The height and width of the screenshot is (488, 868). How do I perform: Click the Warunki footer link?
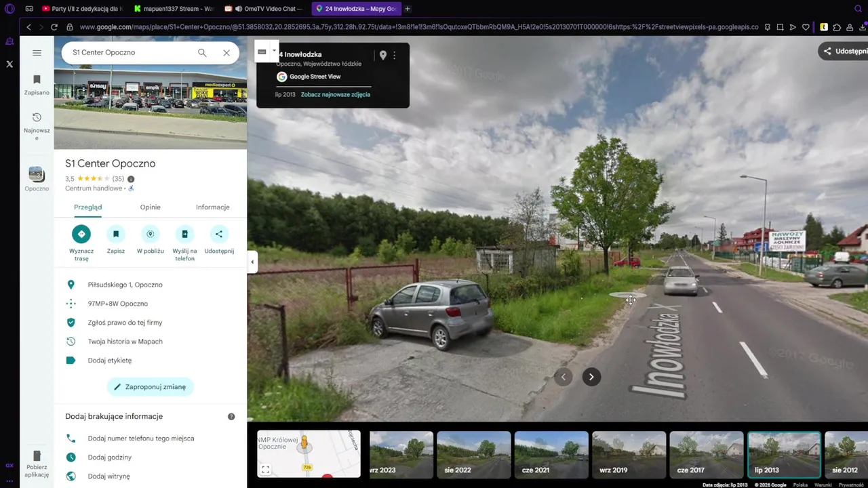pos(823,485)
